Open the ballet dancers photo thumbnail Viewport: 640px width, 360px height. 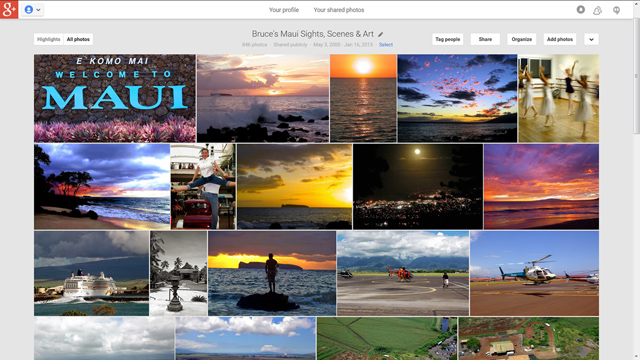[558, 98]
